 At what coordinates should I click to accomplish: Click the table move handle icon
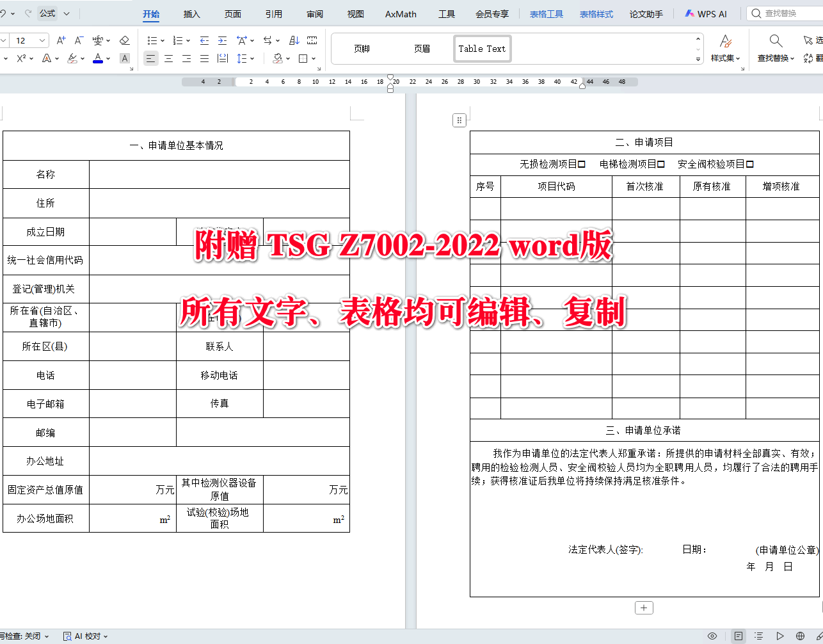click(x=459, y=120)
